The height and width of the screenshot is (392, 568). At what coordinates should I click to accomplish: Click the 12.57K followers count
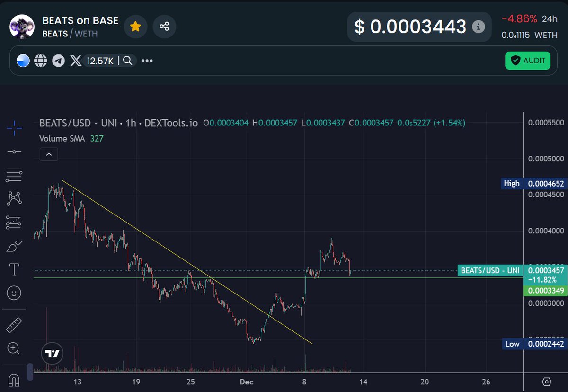click(100, 61)
